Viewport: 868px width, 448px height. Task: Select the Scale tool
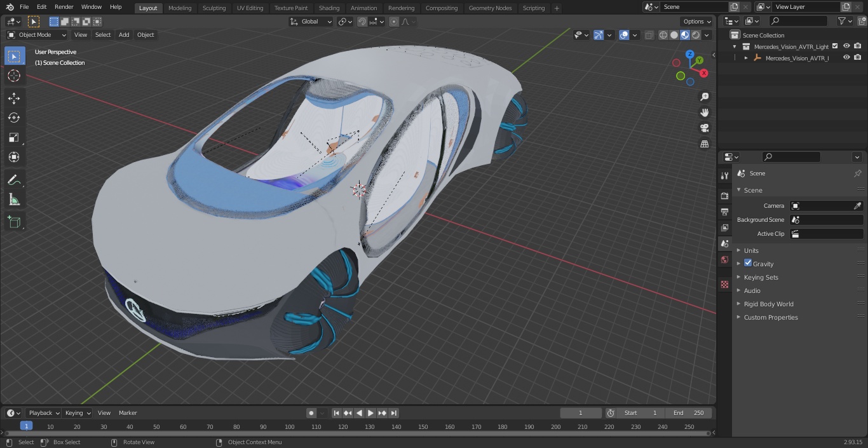pyautogui.click(x=14, y=137)
